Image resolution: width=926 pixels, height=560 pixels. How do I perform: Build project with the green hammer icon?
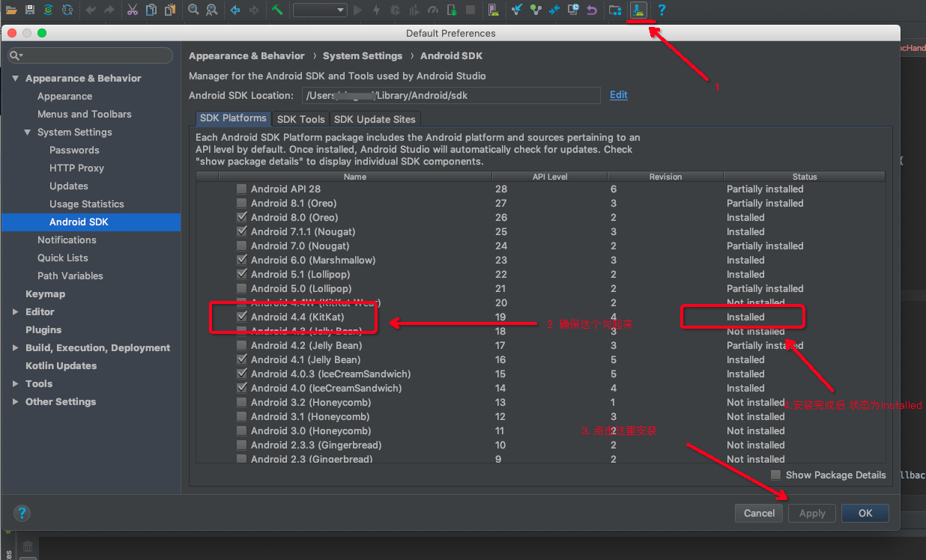point(277,10)
